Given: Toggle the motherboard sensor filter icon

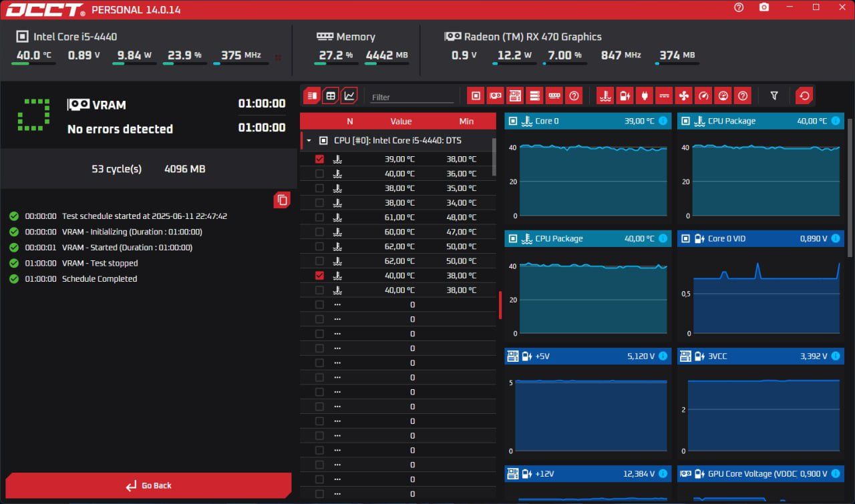Looking at the screenshot, I should coord(514,95).
